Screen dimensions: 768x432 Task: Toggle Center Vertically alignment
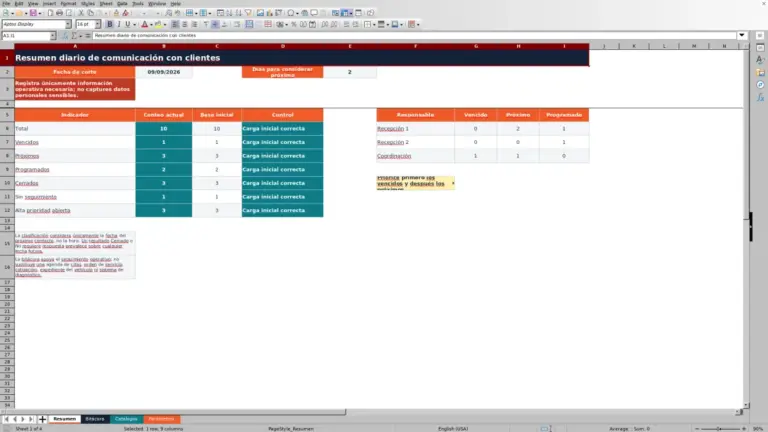215,24
